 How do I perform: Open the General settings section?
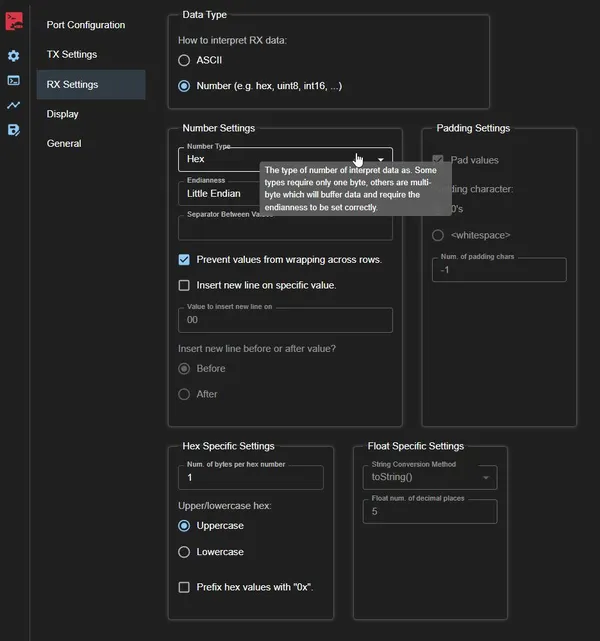click(x=64, y=143)
